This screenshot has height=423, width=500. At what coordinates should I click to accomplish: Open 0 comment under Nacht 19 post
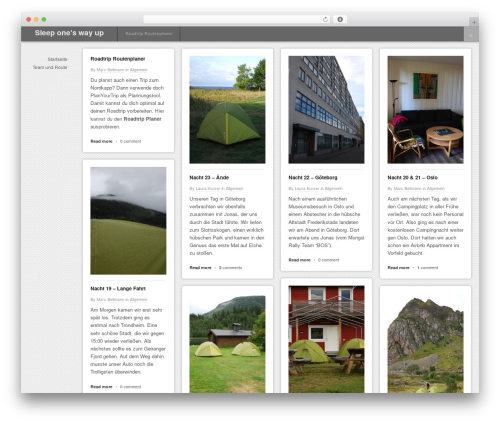point(131,387)
